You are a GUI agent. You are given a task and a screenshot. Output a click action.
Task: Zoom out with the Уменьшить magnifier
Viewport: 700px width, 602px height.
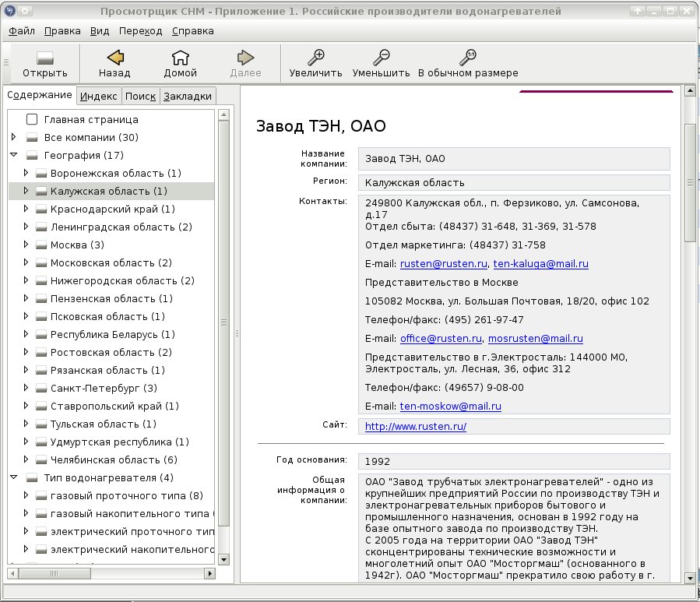click(x=381, y=58)
